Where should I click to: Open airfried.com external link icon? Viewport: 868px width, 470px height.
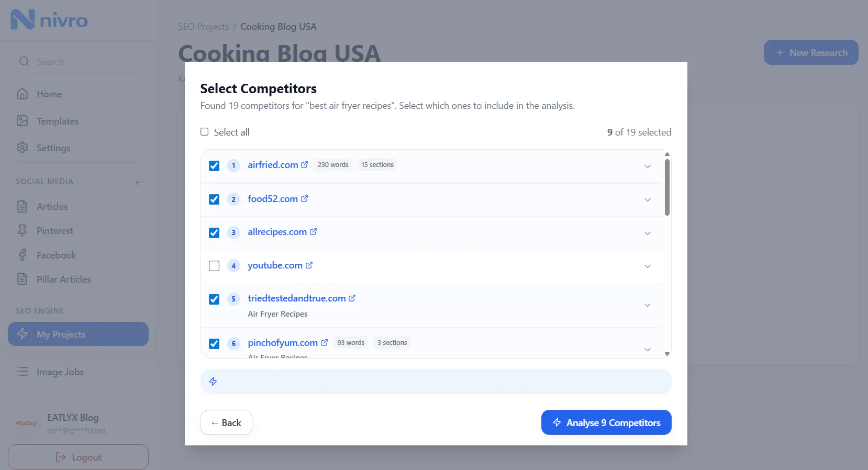tap(304, 164)
